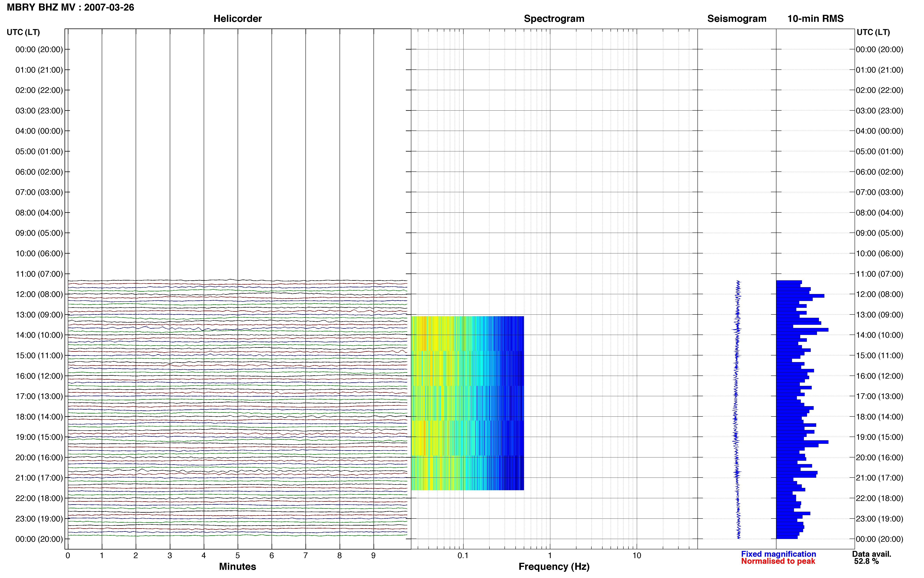This screenshot has width=924, height=578.
Task: Click right-axis time label '18:00 (14:00)'
Action: [x=879, y=417]
